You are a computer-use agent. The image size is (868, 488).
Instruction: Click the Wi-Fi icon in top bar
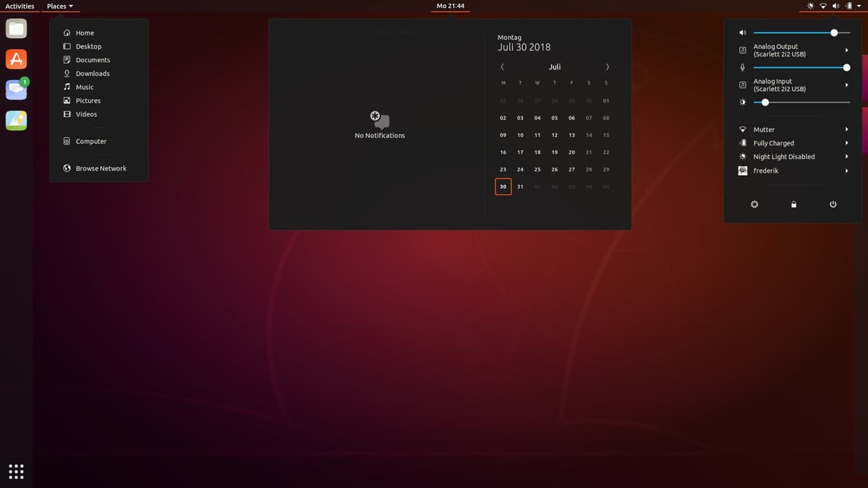[x=823, y=6]
